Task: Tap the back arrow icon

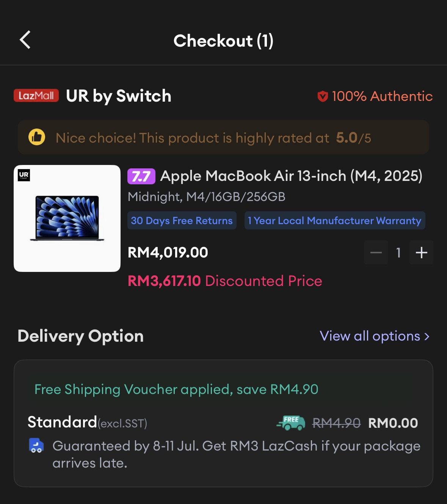Action: pos(25,40)
